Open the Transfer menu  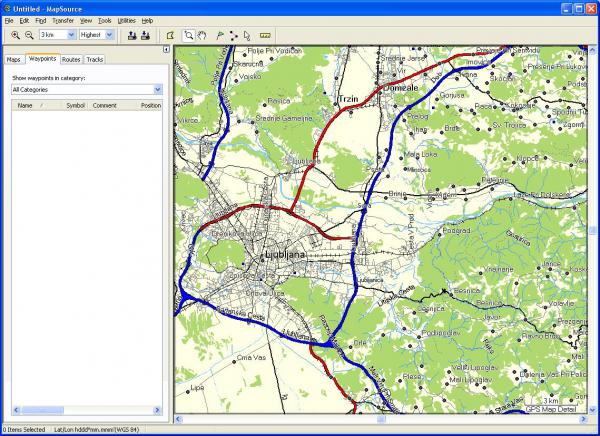[x=62, y=20]
